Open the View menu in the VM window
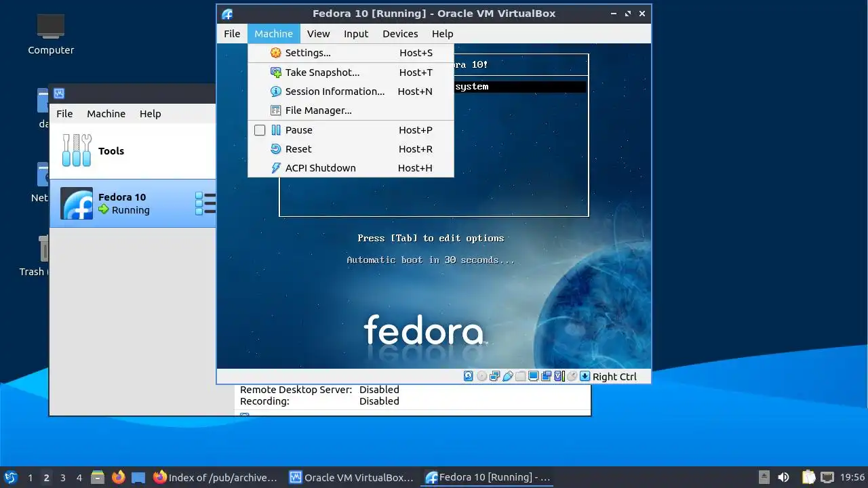This screenshot has width=868, height=488. [x=318, y=34]
